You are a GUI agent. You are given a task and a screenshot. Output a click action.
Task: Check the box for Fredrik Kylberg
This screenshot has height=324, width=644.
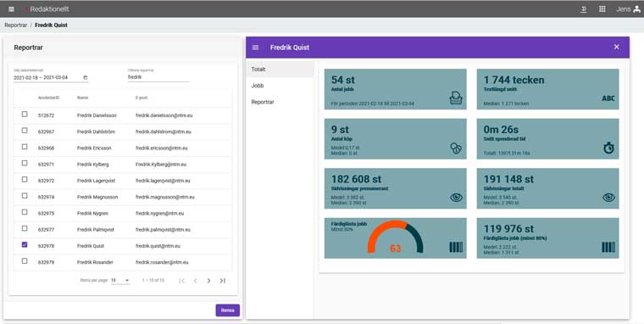pyautogui.click(x=25, y=163)
